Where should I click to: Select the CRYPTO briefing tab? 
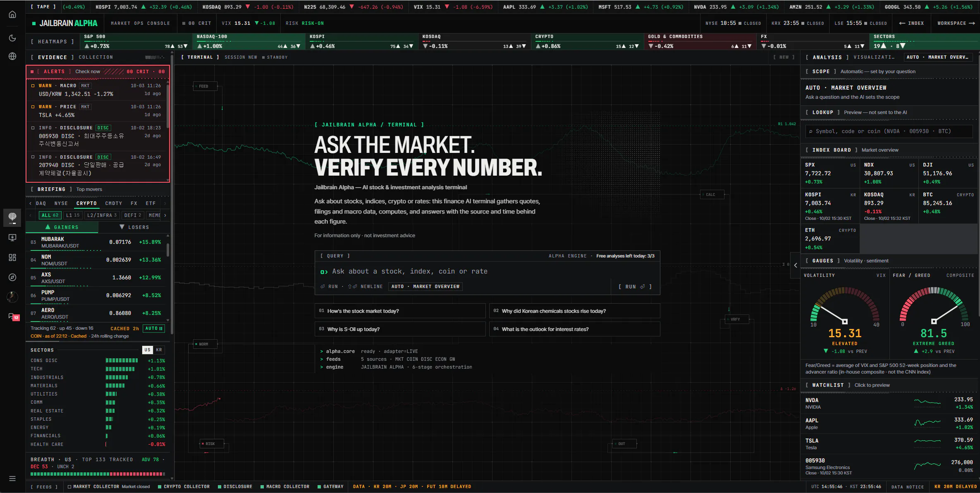[86, 203]
